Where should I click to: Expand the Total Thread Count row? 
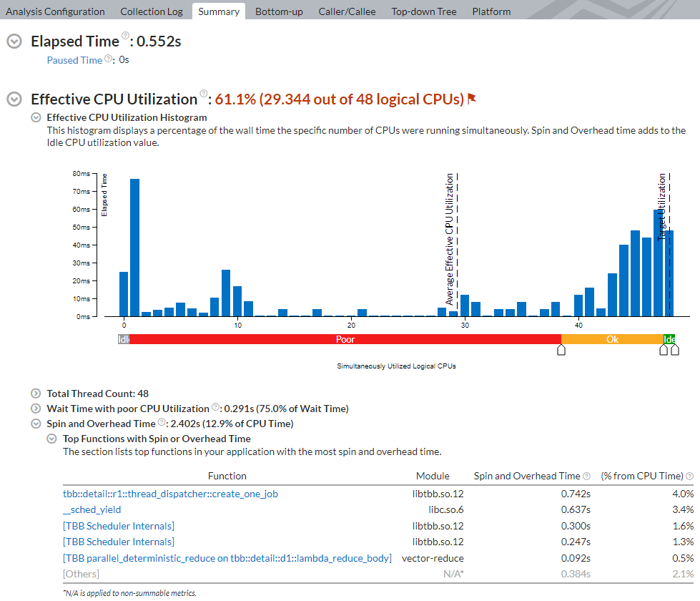pyautogui.click(x=36, y=394)
